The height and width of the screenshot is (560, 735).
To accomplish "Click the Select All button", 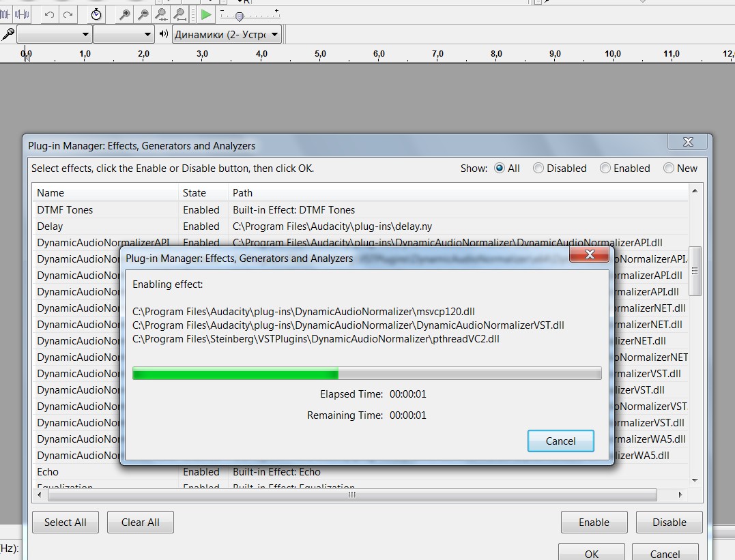I will click(x=65, y=522).
